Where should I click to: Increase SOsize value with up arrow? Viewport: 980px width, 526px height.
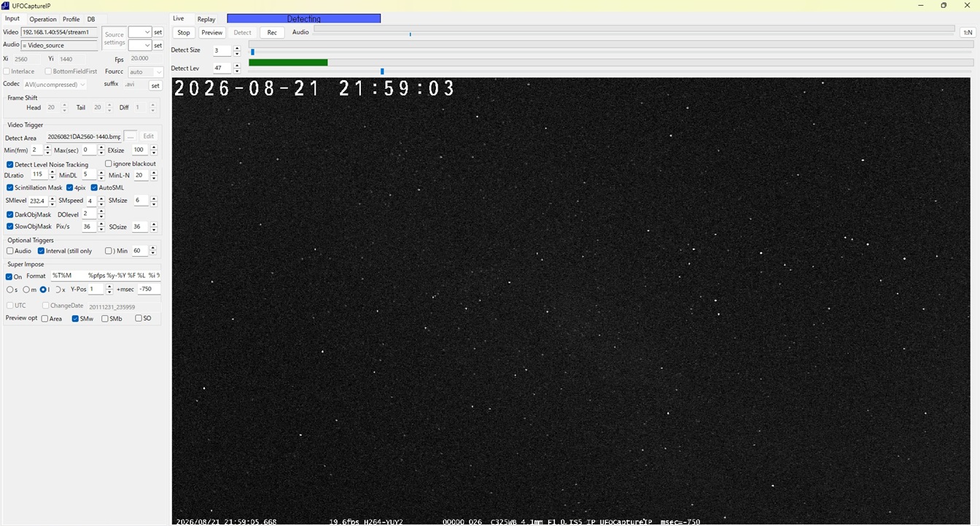click(x=153, y=224)
